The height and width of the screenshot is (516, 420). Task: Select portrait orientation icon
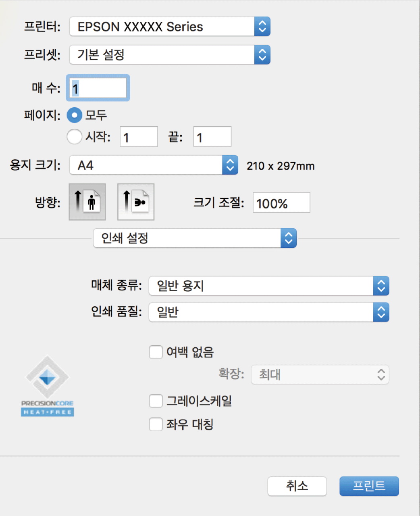point(87,202)
